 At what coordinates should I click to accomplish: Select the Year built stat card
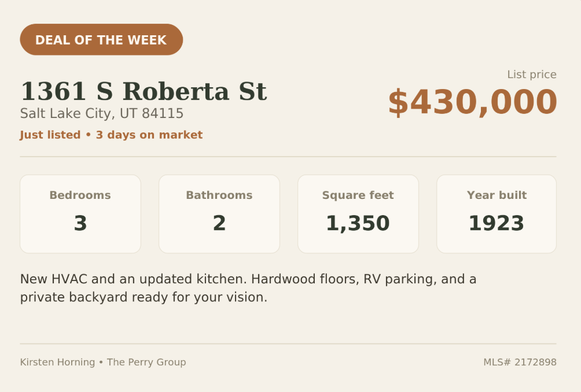[497, 214]
